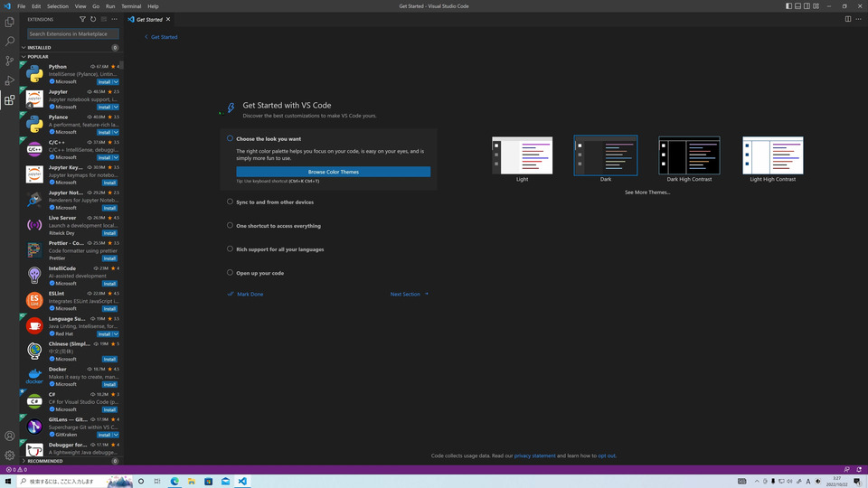The height and width of the screenshot is (488, 868).
Task: Open the File menu
Action: pos(21,6)
